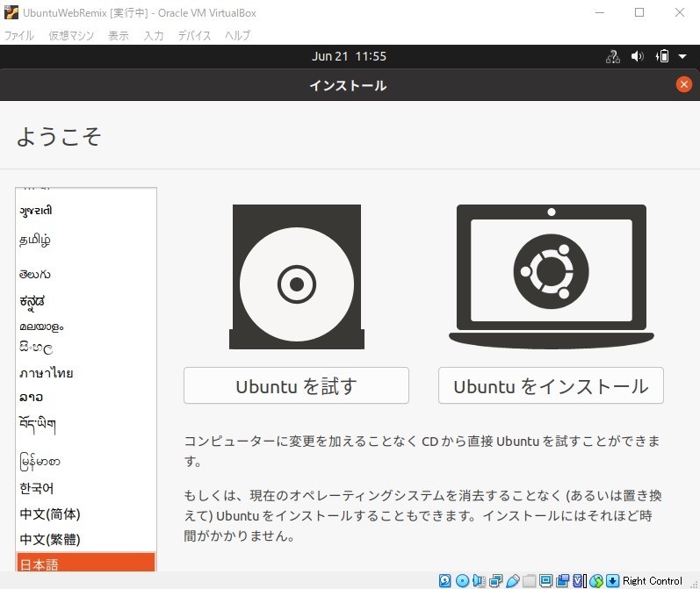Click the VirtualBox keyboard capture arrow icon
The image size is (700, 589).
click(x=612, y=580)
